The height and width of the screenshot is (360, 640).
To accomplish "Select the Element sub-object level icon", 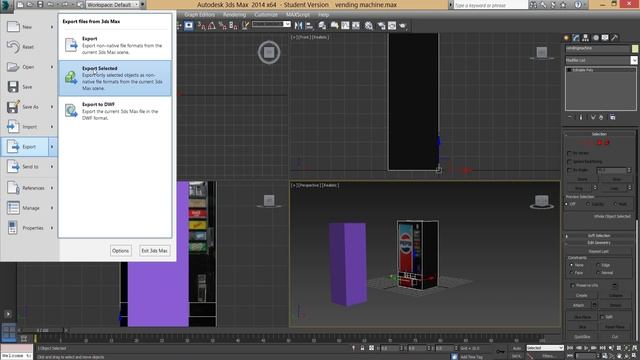I will point(607,142).
